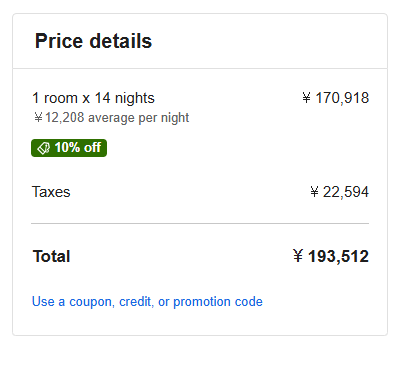
Task: Click the ¥22,594 taxes amount
Action: point(339,192)
